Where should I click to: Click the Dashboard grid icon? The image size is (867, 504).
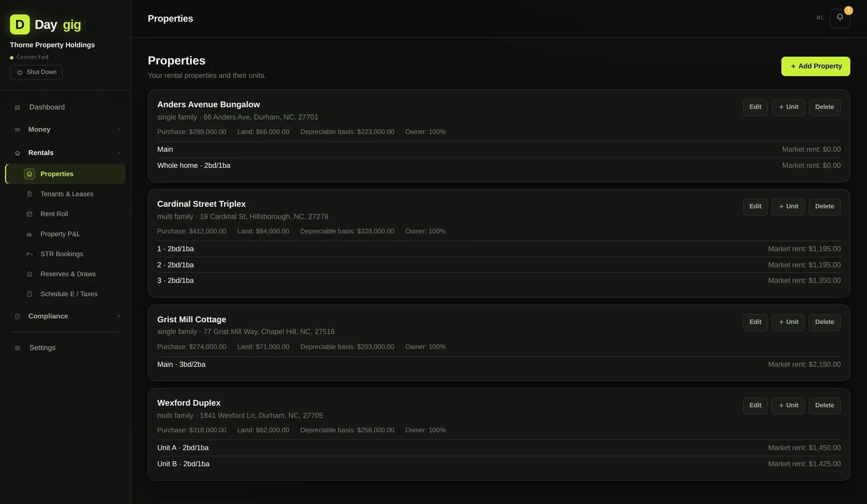pyautogui.click(x=18, y=107)
